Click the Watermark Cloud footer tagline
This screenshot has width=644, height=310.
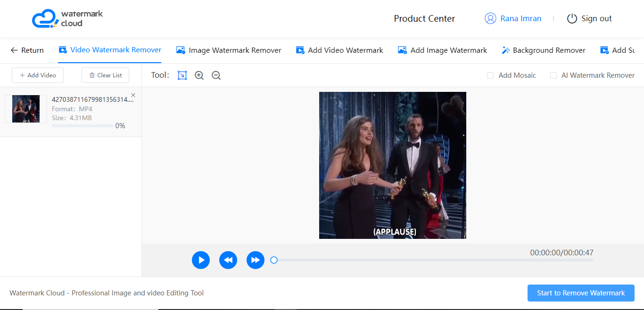[x=107, y=293]
